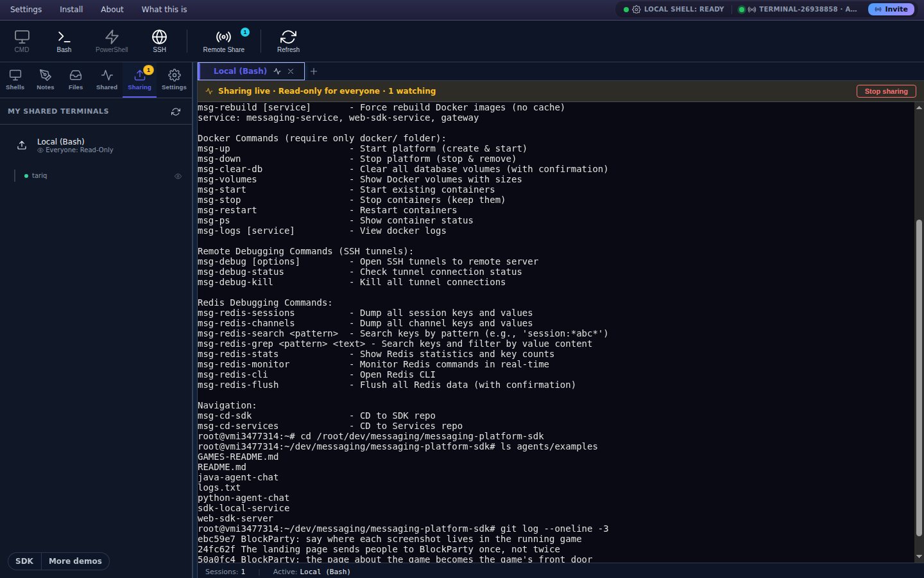This screenshot has height=578, width=924.
Task: Launch a Bash shell from toolbar
Action: tap(64, 41)
